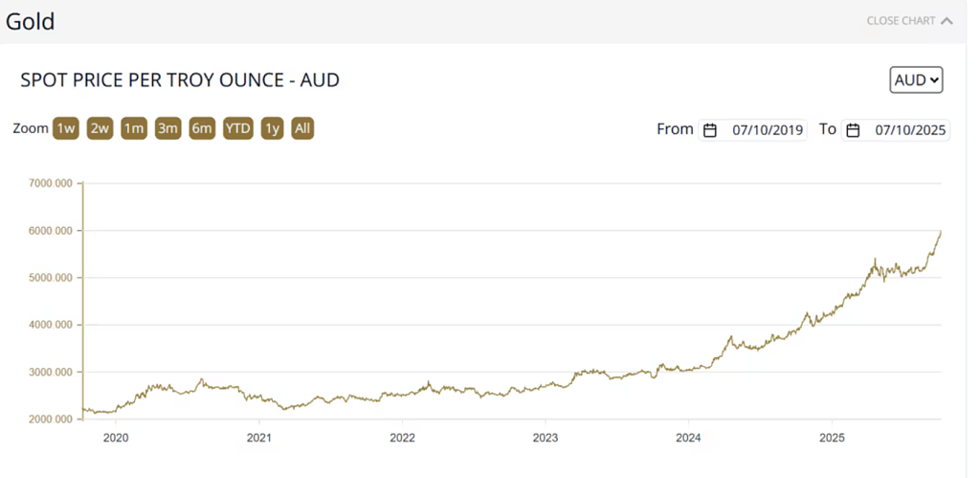Click the From date field 07/10/2019
980x478 pixels.
(767, 130)
